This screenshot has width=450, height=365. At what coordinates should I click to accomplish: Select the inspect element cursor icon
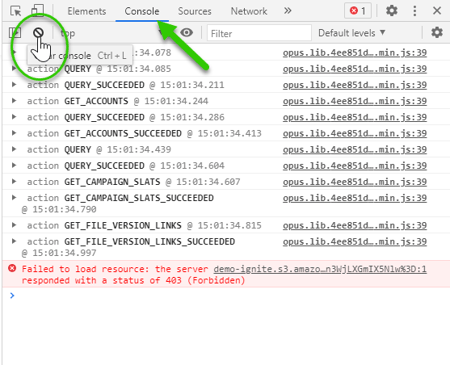click(x=15, y=11)
